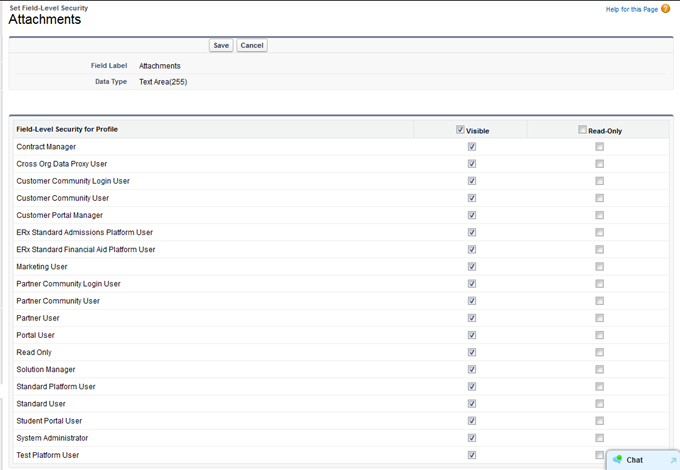Open the Help for this Page link

pos(631,9)
